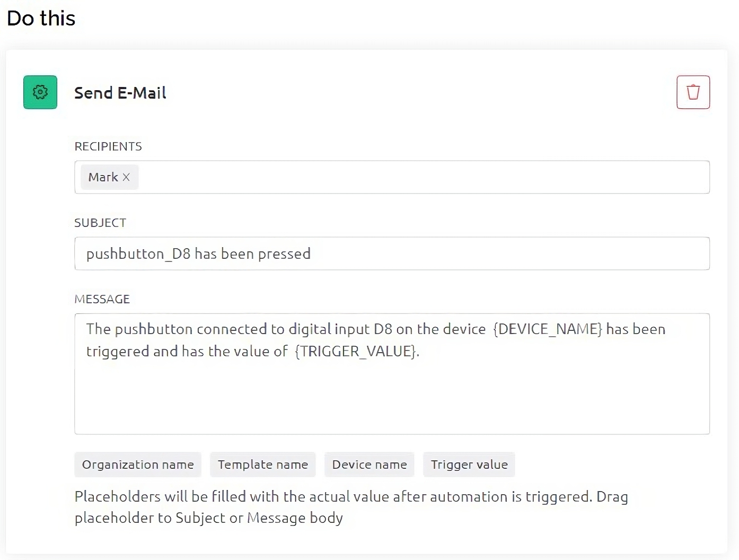Screen dimensions: 739x560
Task: Select the Device name placeholder chip
Action: (369, 465)
